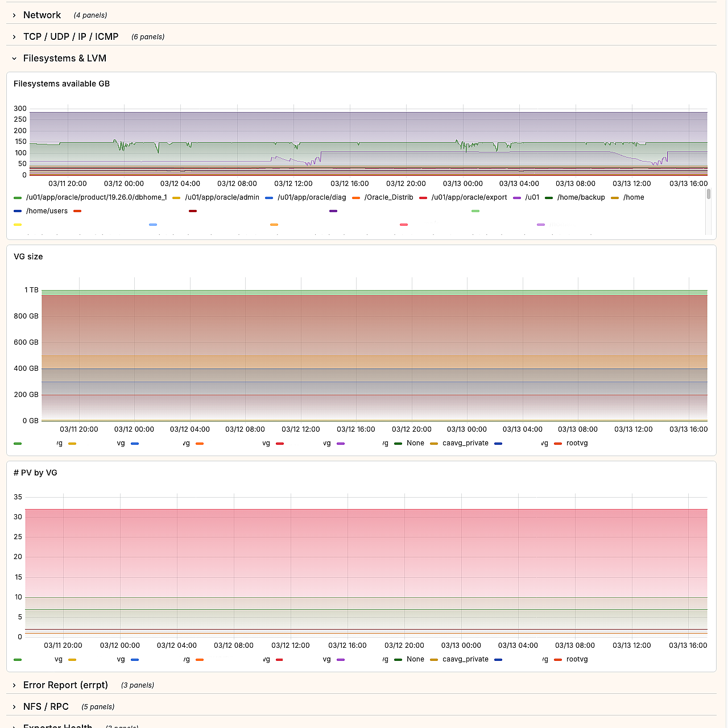The image size is (728, 728).
Task: Click the purple /u01 legend color marker
Action: pos(517,198)
